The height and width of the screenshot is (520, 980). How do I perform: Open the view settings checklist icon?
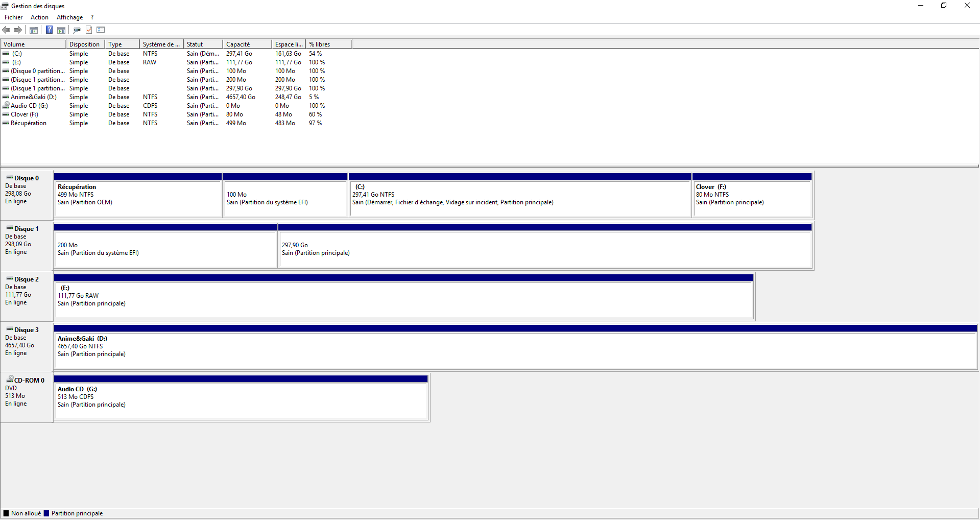101,30
